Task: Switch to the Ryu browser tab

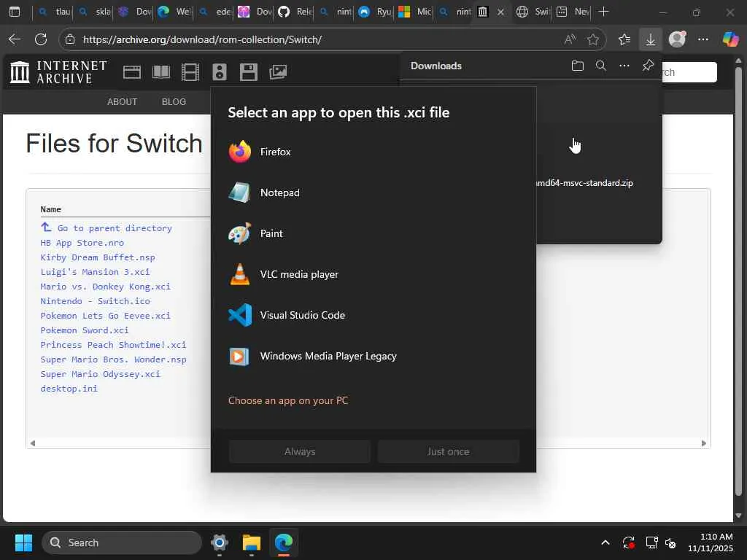Action: (374, 12)
